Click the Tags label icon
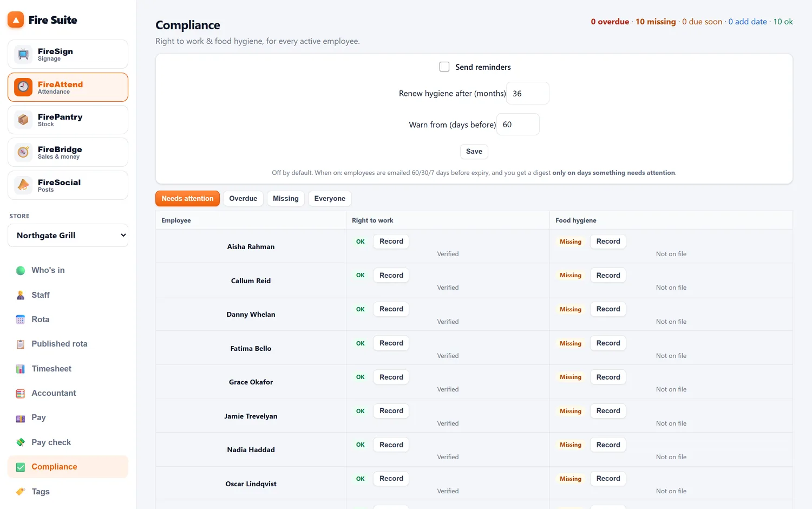812x509 pixels. point(21,492)
